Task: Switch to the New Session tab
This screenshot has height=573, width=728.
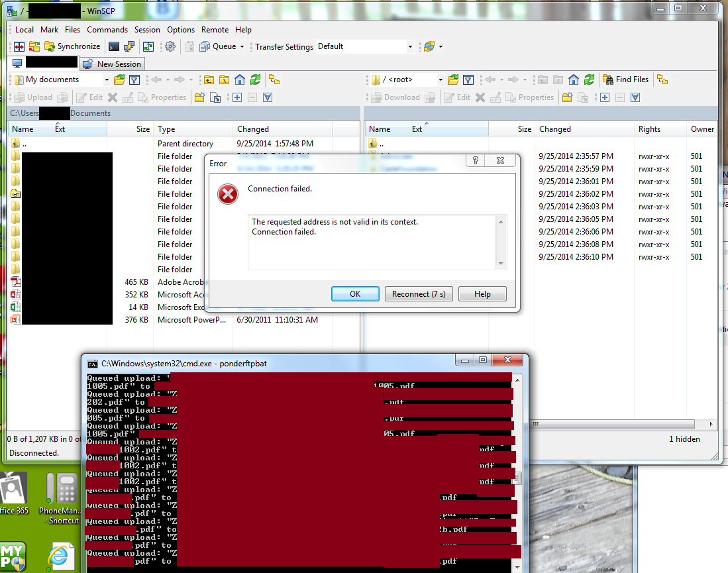Action: point(112,64)
